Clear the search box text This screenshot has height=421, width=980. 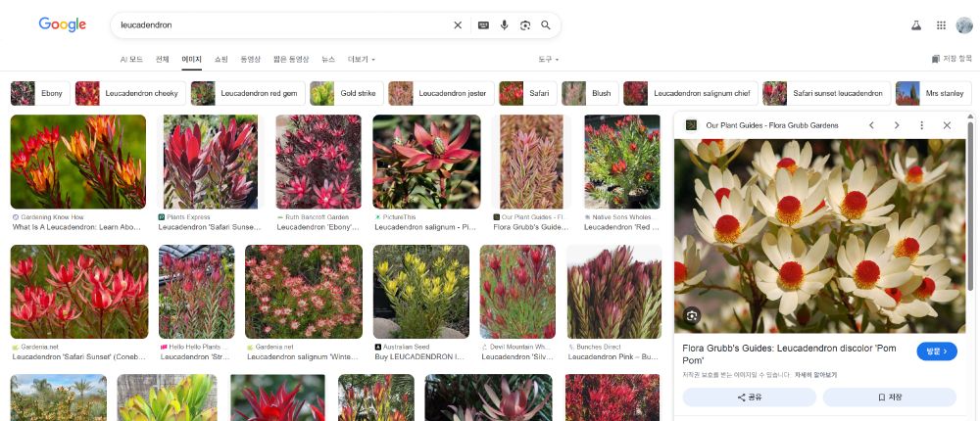pyautogui.click(x=458, y=25)
